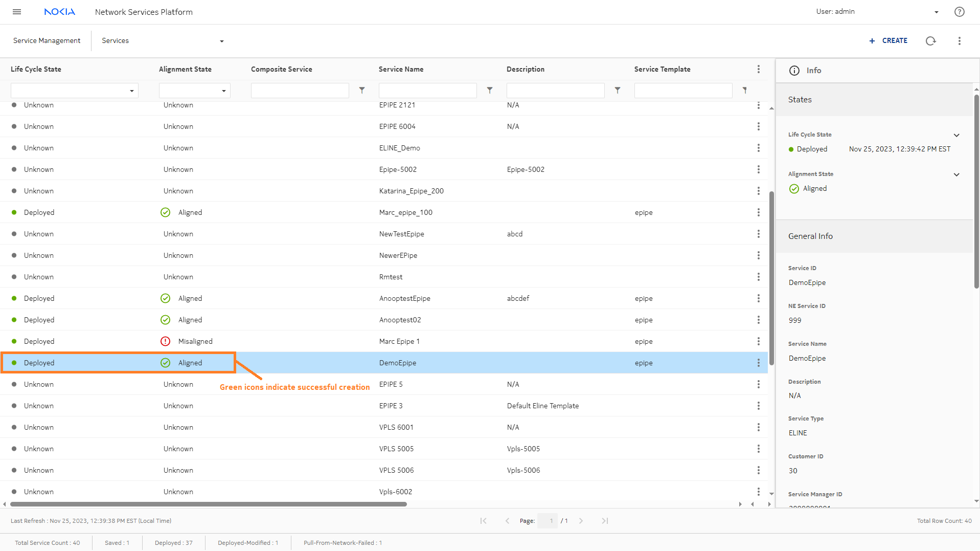The height and width of the screenshot is (551, 980).
Task: Click the Description filter icon
Action: pos(618,91)
